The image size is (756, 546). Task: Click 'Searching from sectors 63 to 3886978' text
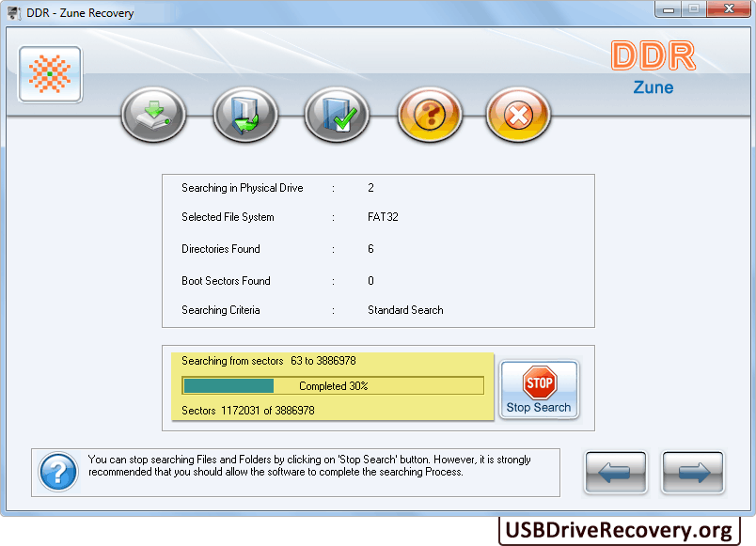tap(269, 361)
